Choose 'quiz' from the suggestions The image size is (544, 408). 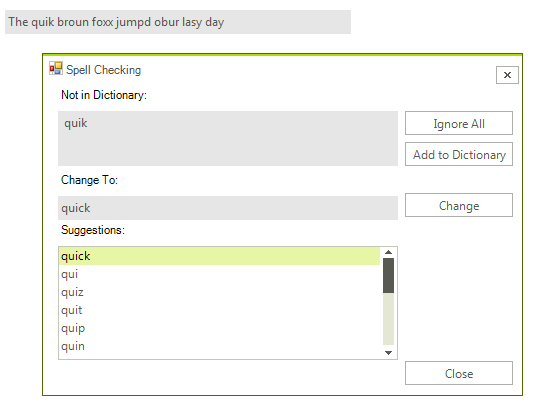(219, 292)
